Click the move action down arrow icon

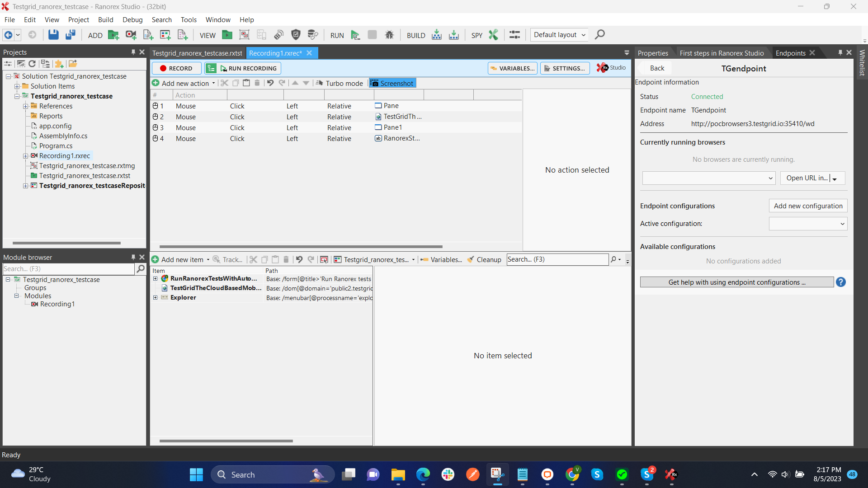pyautogui.click(x=306, y=83)
